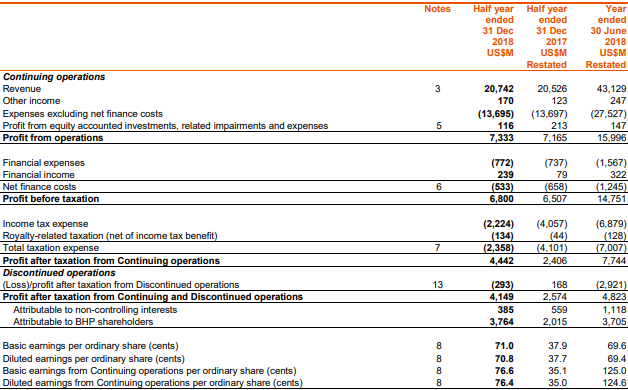The image size is (628, 390).
Task: Select note reference 6 beside Net finance costs
Action: coord(439,187)
